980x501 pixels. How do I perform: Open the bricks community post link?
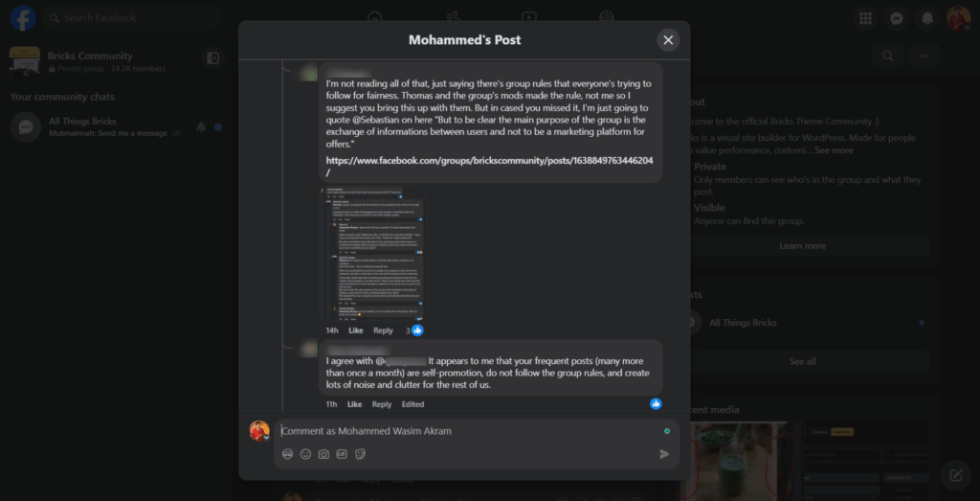(x=489, y=160)
